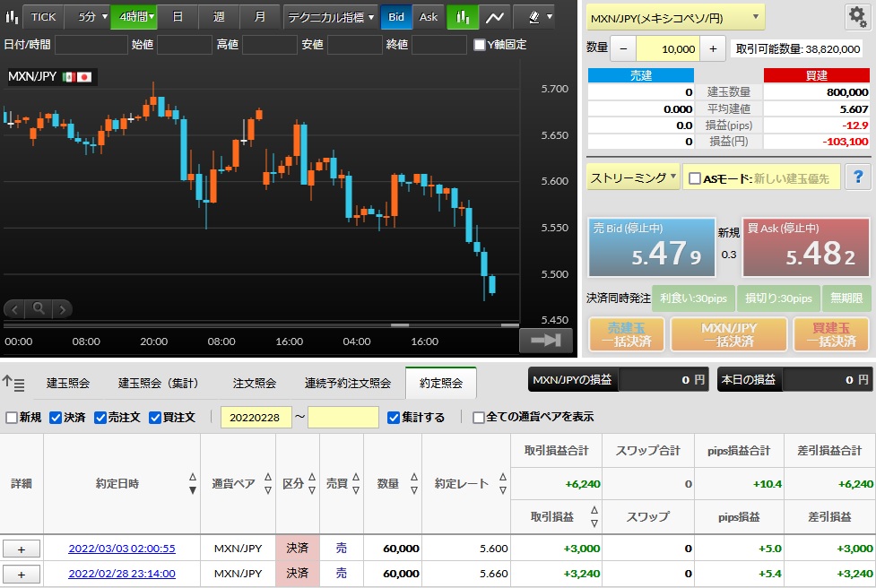Click the 買 Ask 5.482 buy button
This screenshot has height=588, width=876.
(x=806, y=247)
